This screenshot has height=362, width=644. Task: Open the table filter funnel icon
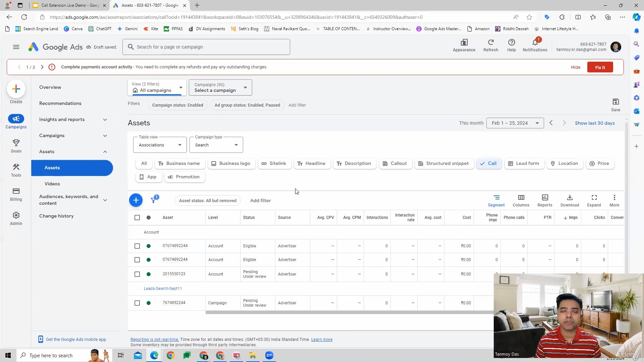154,200
